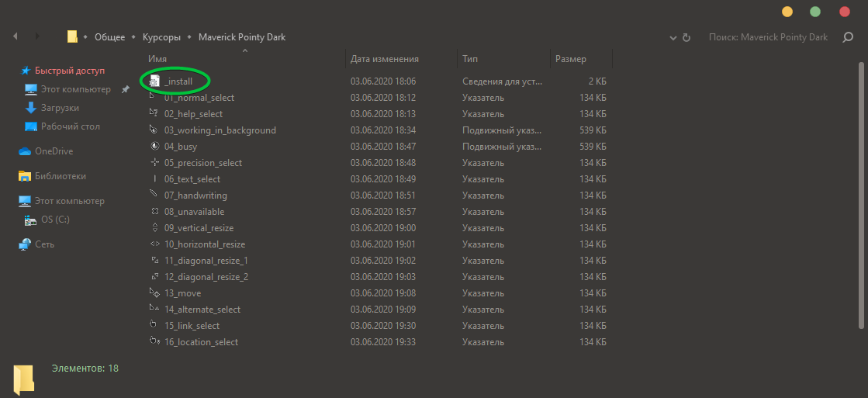Screen dimensions: 868x398
Task: Sort by Дата изменения column header
Action: (x=385, y=59)
